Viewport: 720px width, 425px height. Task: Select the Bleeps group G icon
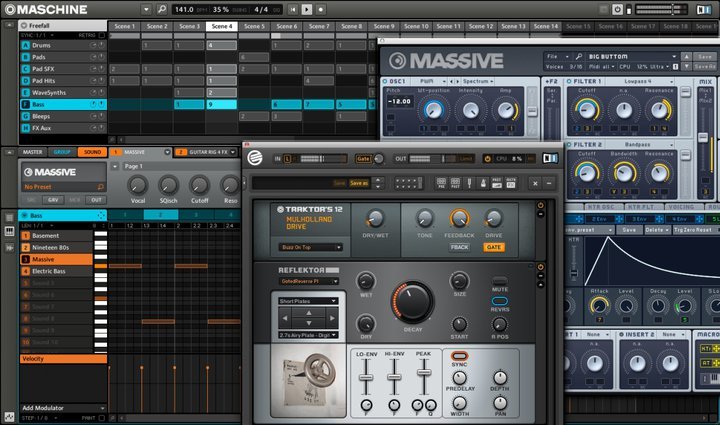click(x=26, y=116)
